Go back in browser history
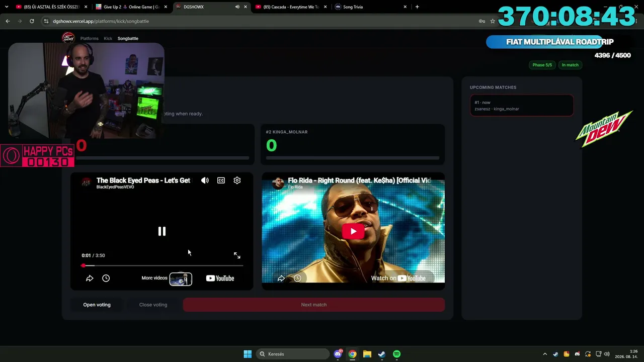 tap(8, 21)
